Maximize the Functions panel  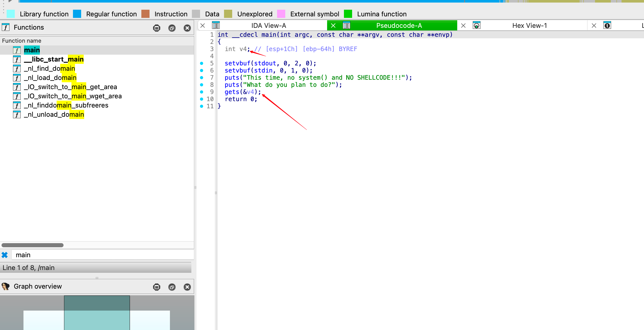pyautogui.click(x=157, y=28)
